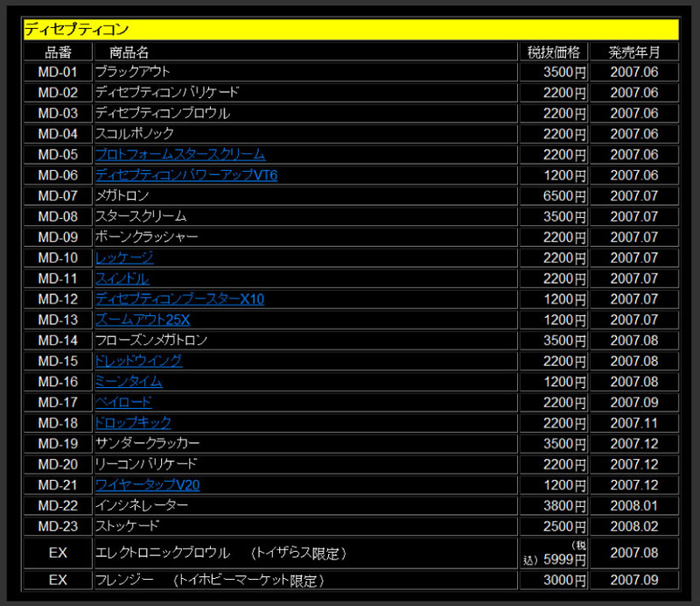Open the ディセプティコンパワーアップVT6 link
The width and height of the screenshot is (700, 606).
[186, 175]
